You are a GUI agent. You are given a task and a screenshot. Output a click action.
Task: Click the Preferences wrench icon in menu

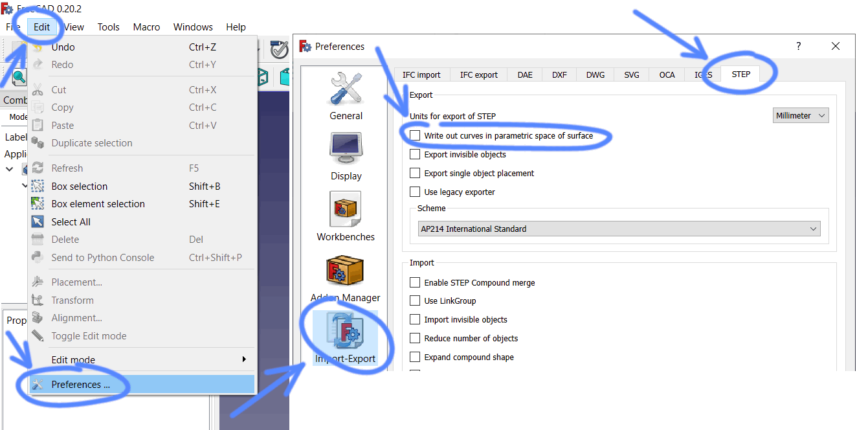(x=38, y=385)
